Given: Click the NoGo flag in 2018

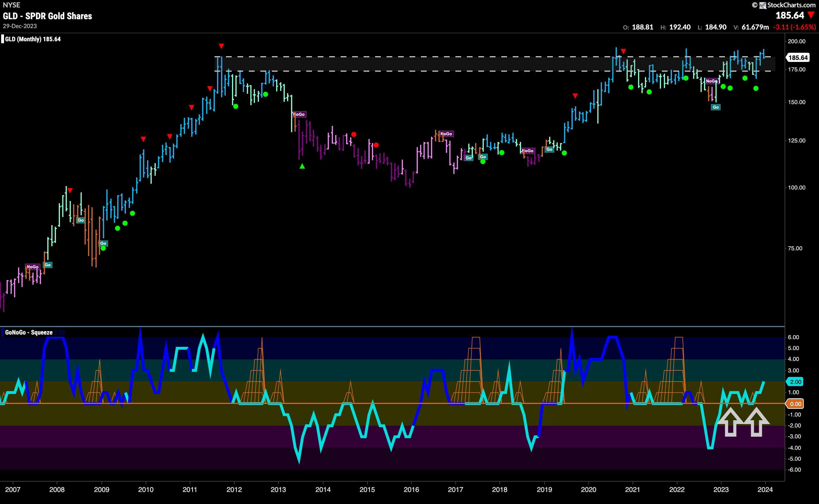Looking at the screenshot, I should click(x=528, y=151).
